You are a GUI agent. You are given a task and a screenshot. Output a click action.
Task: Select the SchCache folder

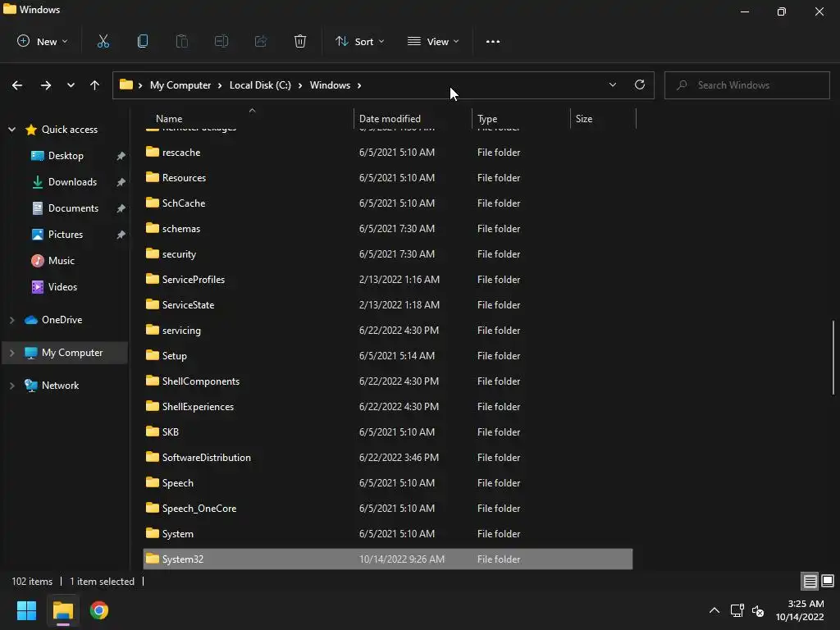click(184, 203)
